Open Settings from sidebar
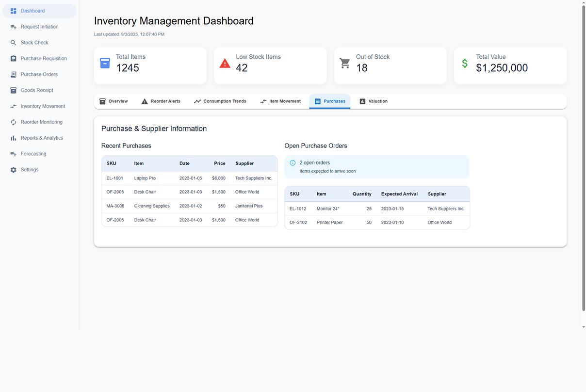This screenshot has width=586, height=392. point(39,170)
